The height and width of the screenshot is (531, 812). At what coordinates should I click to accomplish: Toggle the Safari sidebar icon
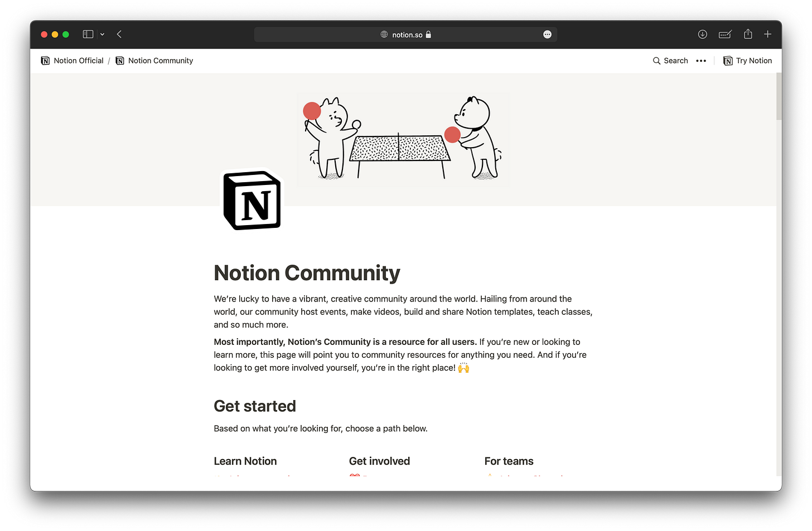[x=88, y=35]
